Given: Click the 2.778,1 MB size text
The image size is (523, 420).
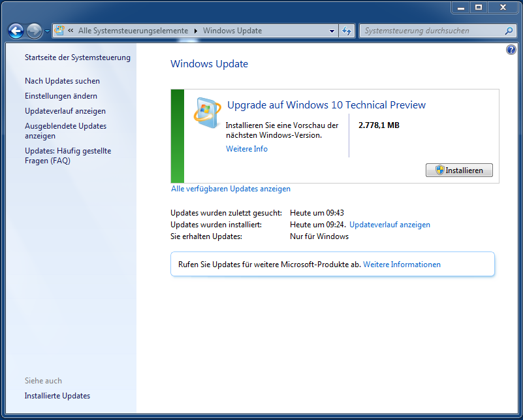Looking at the screenshot, I should coord(379,125).
